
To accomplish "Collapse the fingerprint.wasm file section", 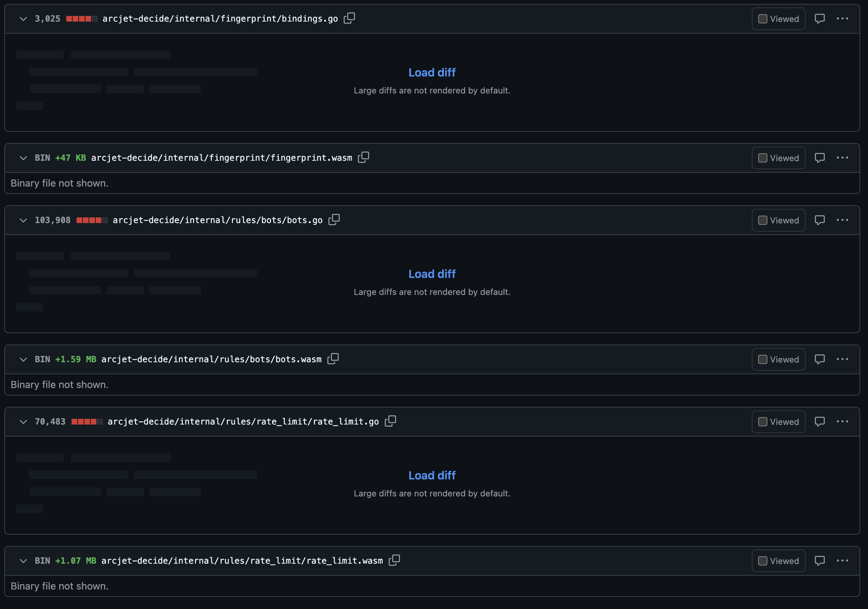I will pyautogui.click(x=23, y=158).
